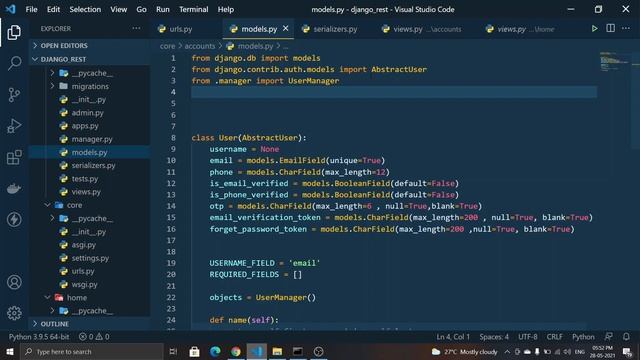The width and height of the screenshot is (640, 360).
Task: Open Run and Debug view
Action: (x=14, y=126)
